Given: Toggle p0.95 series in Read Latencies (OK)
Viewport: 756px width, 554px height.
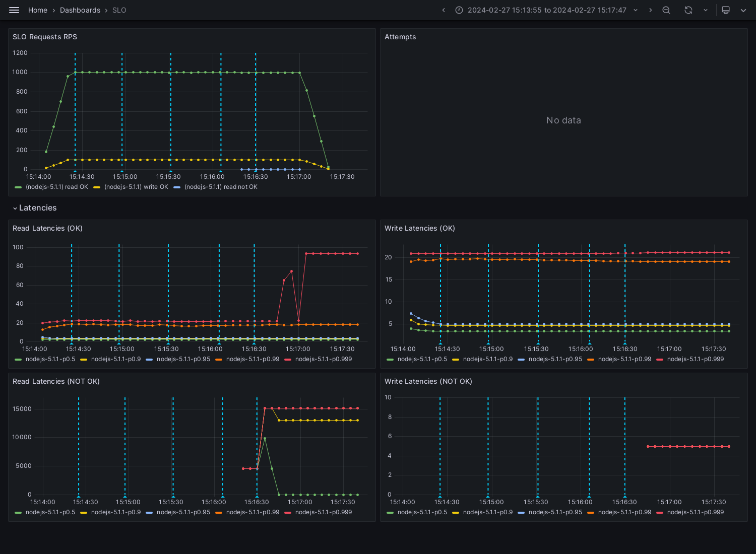Looking at the screenshot, I should tap(183, 359).
